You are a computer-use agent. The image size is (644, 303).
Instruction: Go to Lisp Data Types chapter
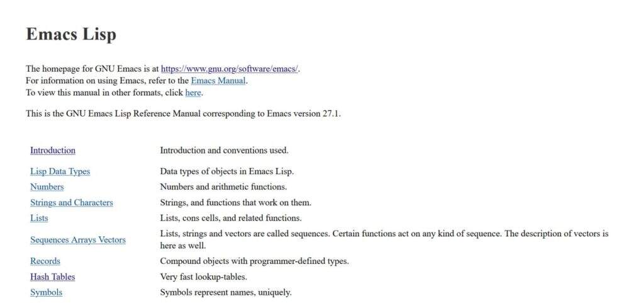pyautogui.click(x=60, y=171)
